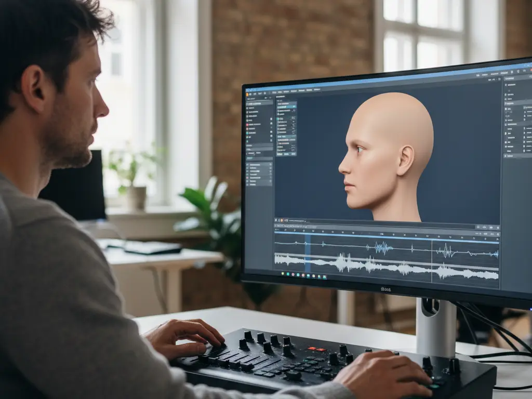Image resolution: width=532 pixels, height=399 pixels.
Task: Select the bright blue highlighted row in floating list
Action: coord(286,107)
